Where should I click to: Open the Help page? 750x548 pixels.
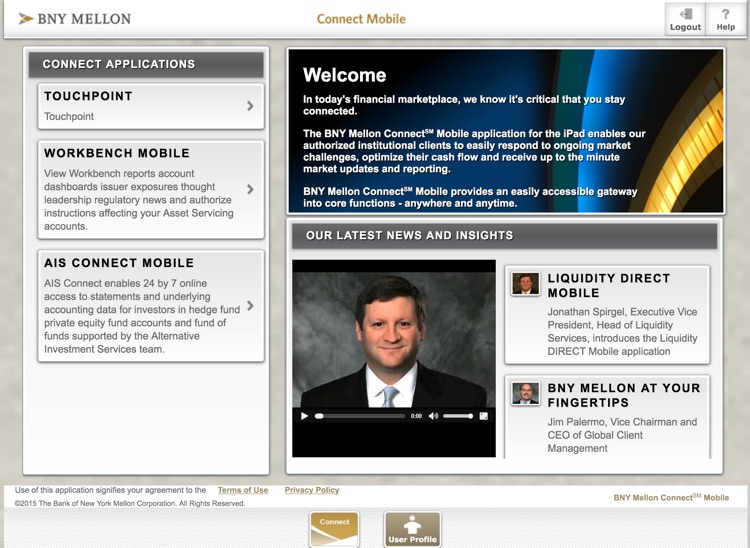(x=725, y=20)
